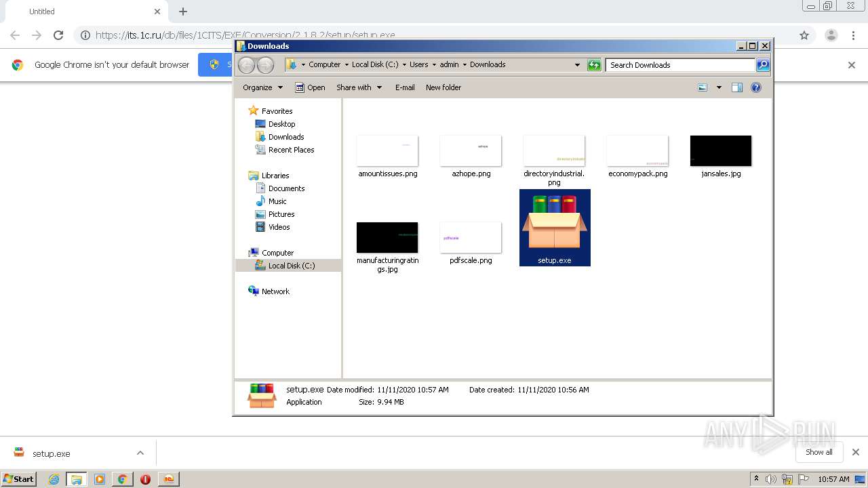This screenshot has height=488, width=868.
Task: Open setup.exe download item options arrow
Action: (x=140, y=453)
